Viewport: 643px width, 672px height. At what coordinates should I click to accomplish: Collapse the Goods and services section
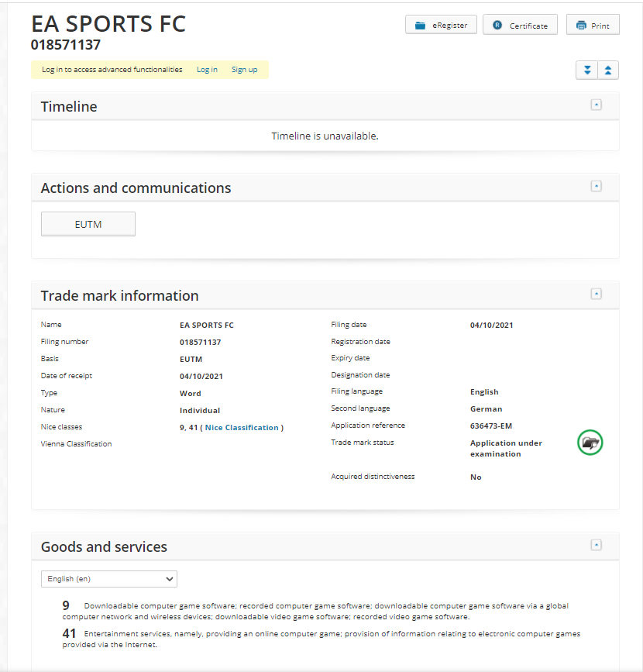[596, 545]
